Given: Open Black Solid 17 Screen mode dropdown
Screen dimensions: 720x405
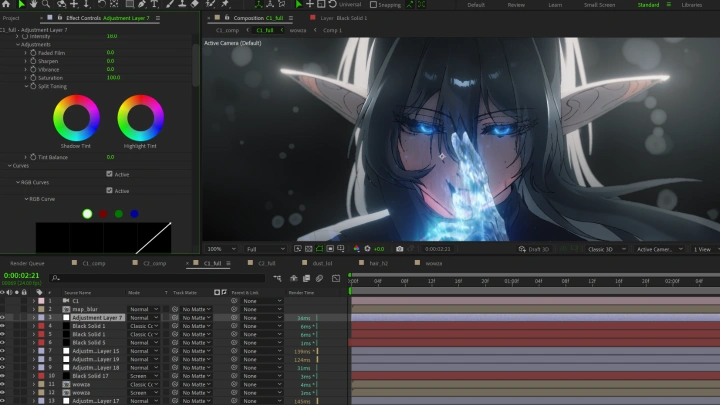Looking at the screenshot, I should point(144,376).
